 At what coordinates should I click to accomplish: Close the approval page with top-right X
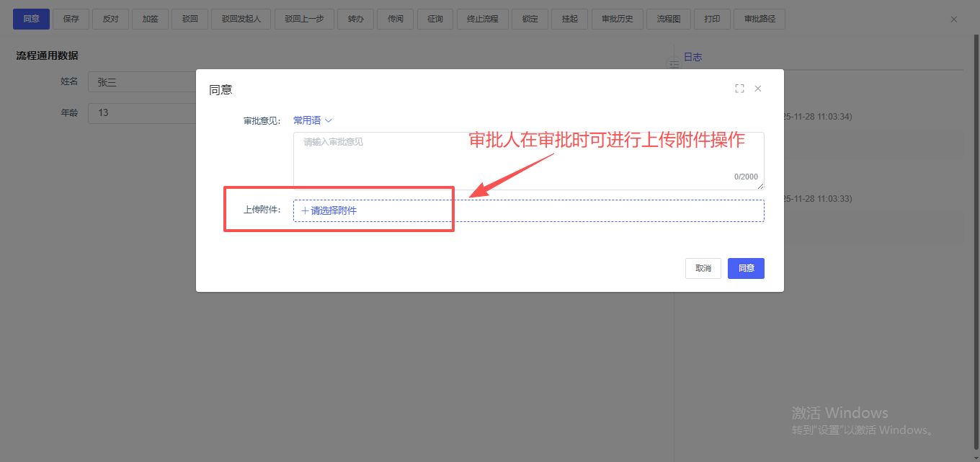[954, 19]
